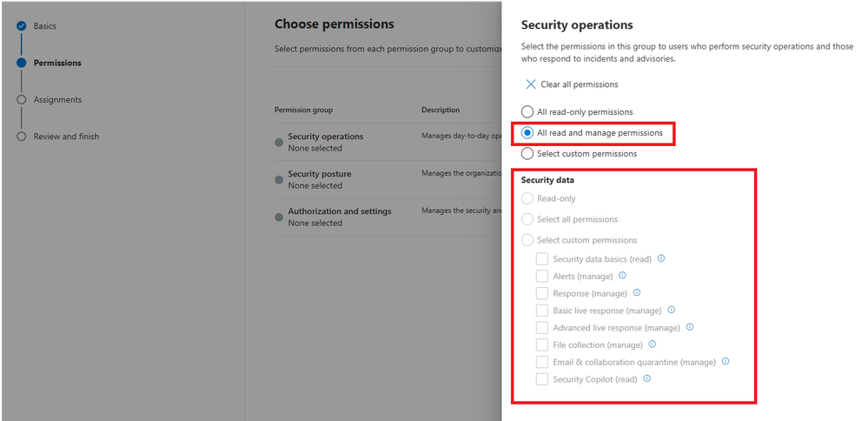This screenshot has width=868, height=421.
Task: Enable File collection (manage) checkbox
Action: pyautogui.click(x=542, y=345)
